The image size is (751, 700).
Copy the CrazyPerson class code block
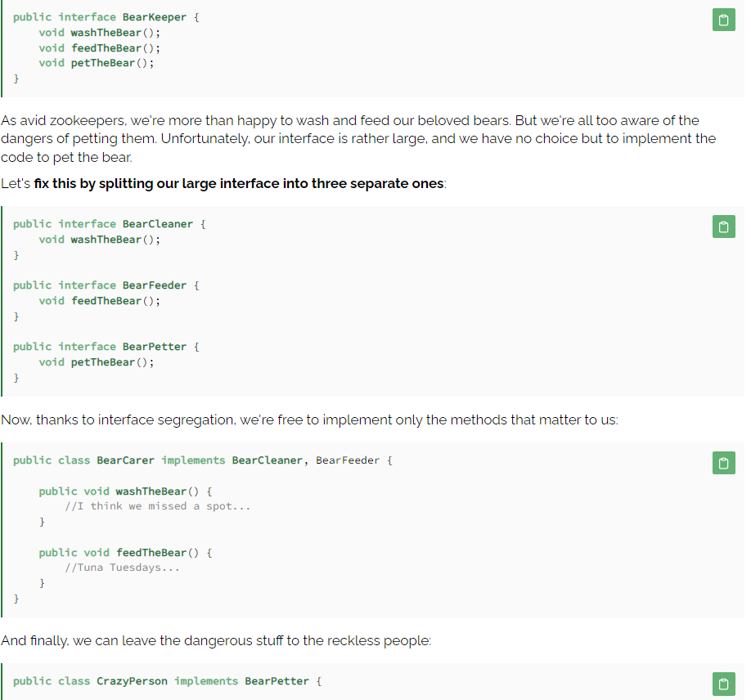(x=723, y=684)
